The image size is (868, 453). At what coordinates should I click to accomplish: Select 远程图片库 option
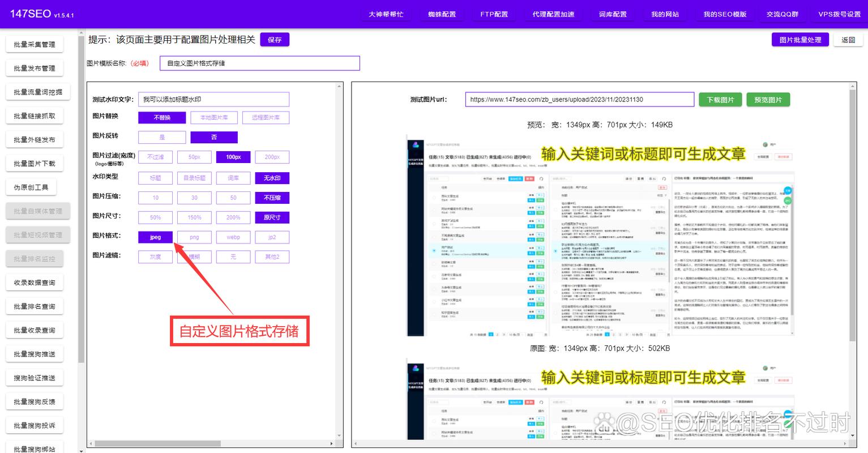coord(266,117)
